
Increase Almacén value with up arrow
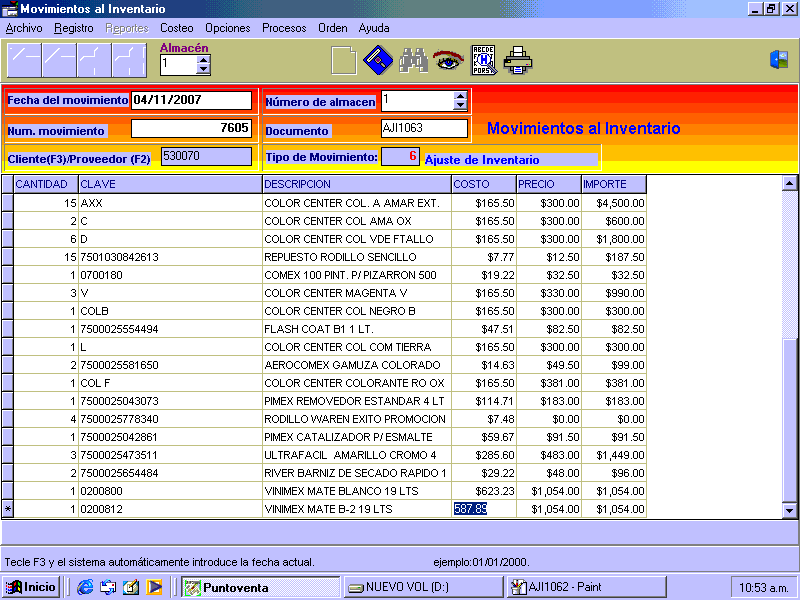coord(204,59)
